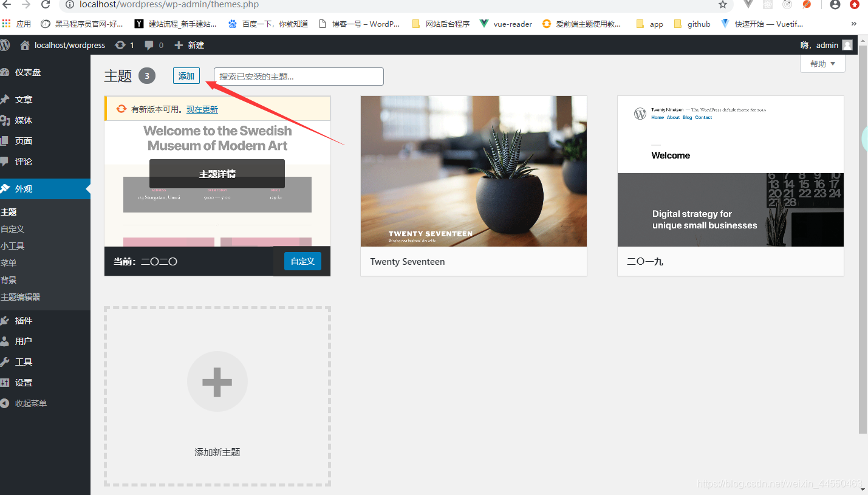868x495 pixels.
Task: Click the Twenty Seventeen theme name
Action: (x=408, y=262)
